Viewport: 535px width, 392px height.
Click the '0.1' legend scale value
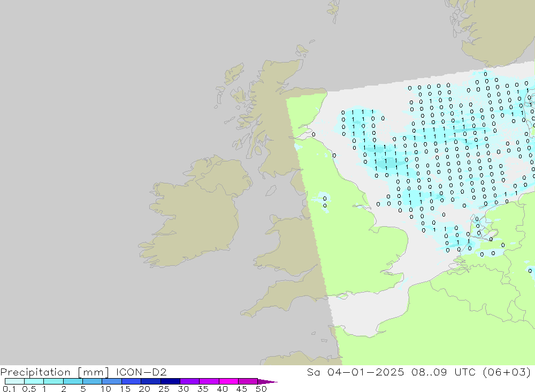(9, 389)
